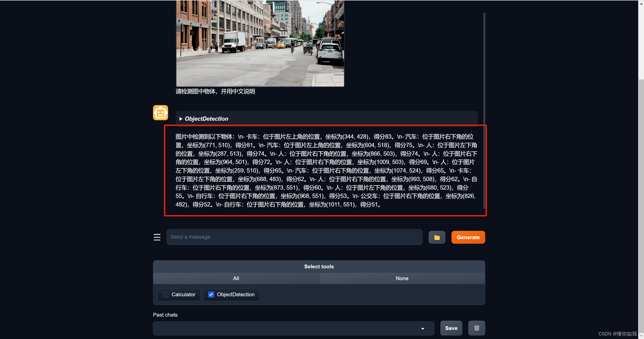The width and height of the screenshot is (644, 339).
Task: Click the yellow folder upload icon
Action: click(x=437, y=237)
